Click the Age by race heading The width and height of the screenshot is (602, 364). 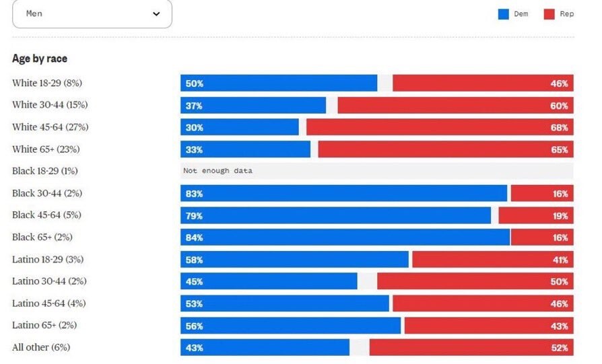pyautogui.click(x=40, y=59)
